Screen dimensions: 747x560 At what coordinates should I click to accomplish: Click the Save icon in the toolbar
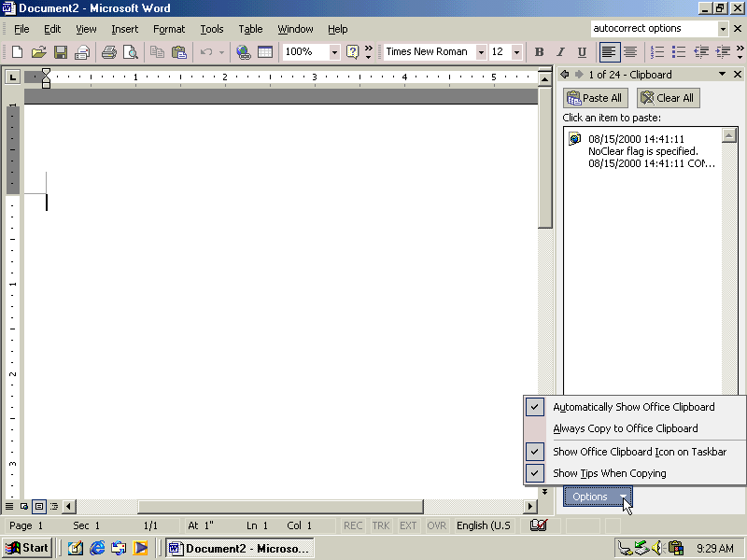[x=61, y=52]
